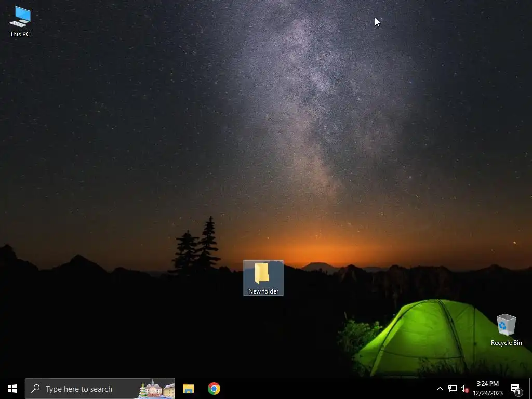
Task: Open the Windows Start menu
Action: pos(12,389)
